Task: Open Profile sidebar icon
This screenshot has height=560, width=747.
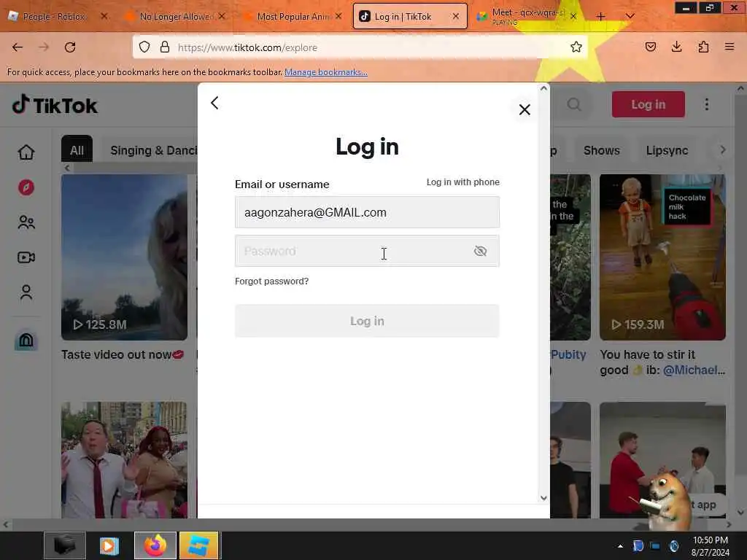Action: click(26, 292)
